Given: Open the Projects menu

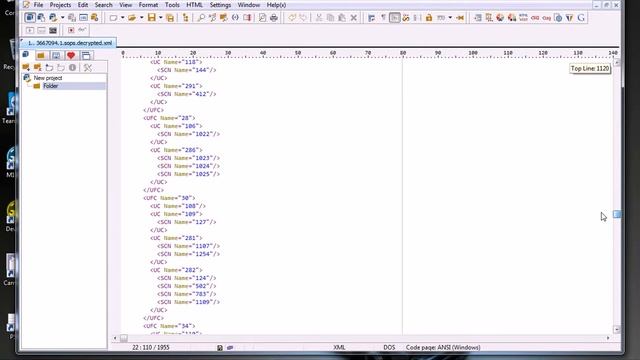Looking at the screenshot, I should (60, 5).
